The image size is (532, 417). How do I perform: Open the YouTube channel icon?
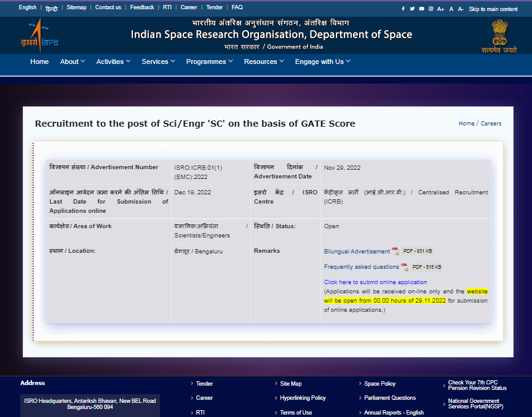pyautogui.click(x=421, y=9)
